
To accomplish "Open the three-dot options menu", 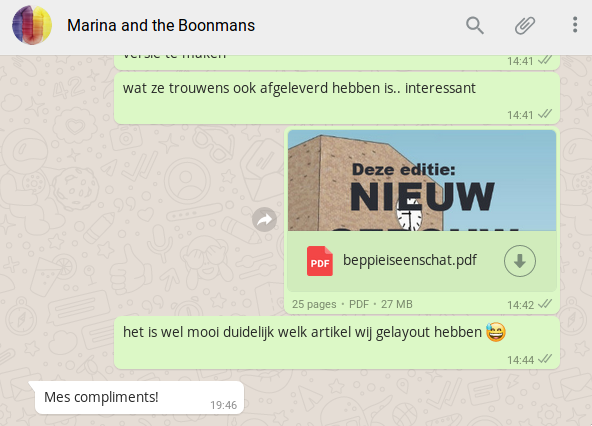I will pyautogui.click(x=575, y=25).
